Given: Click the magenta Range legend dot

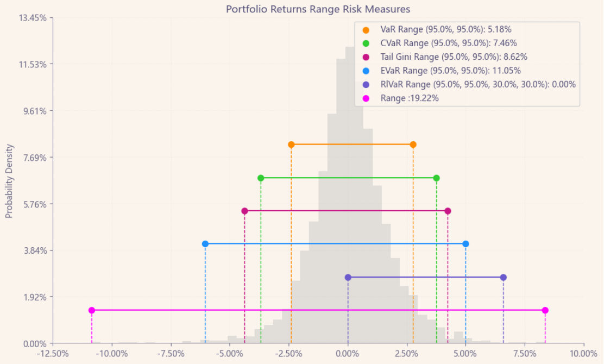Looking at the screenshot, I should [x=366, y=98].
